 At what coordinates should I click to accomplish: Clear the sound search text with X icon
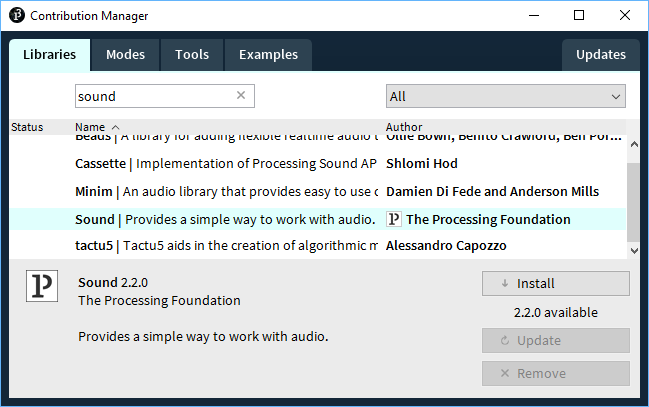click(240, 96)
